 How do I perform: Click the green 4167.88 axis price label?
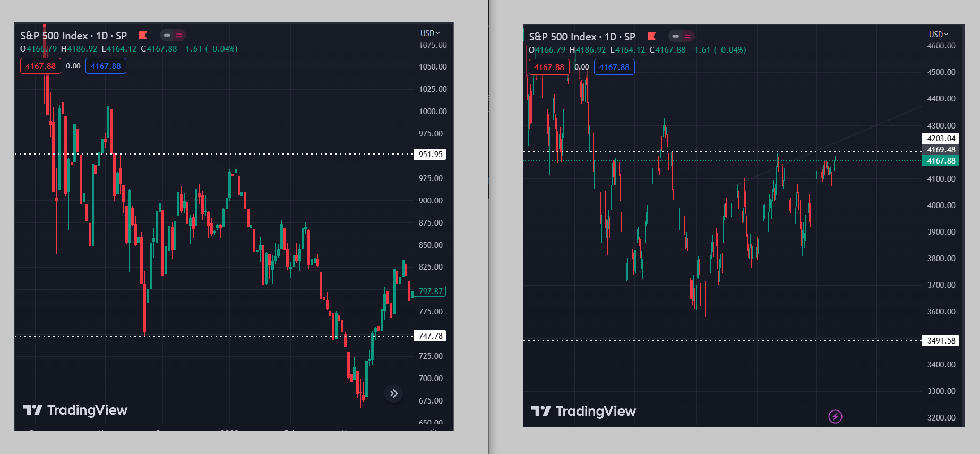click(941, 161)
